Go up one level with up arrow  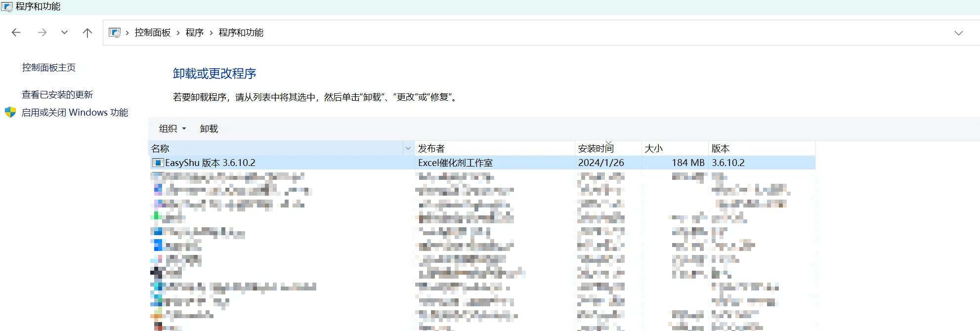click(87, 33)
